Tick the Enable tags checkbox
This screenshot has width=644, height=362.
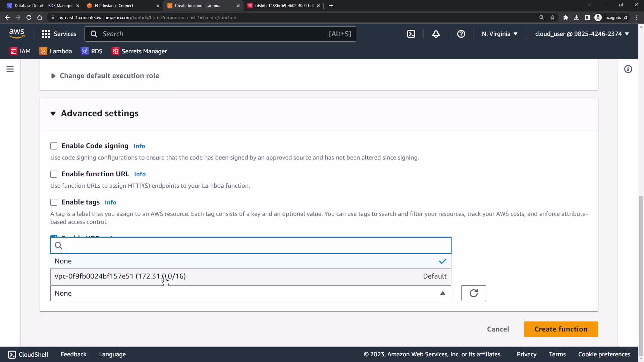[x=54, y=202]
